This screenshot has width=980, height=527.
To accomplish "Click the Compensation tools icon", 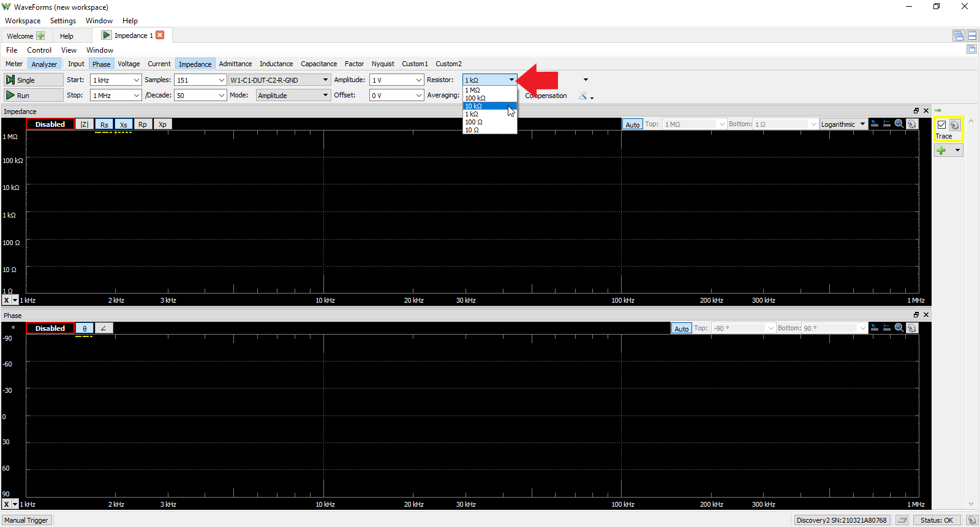I will [583, 96].
